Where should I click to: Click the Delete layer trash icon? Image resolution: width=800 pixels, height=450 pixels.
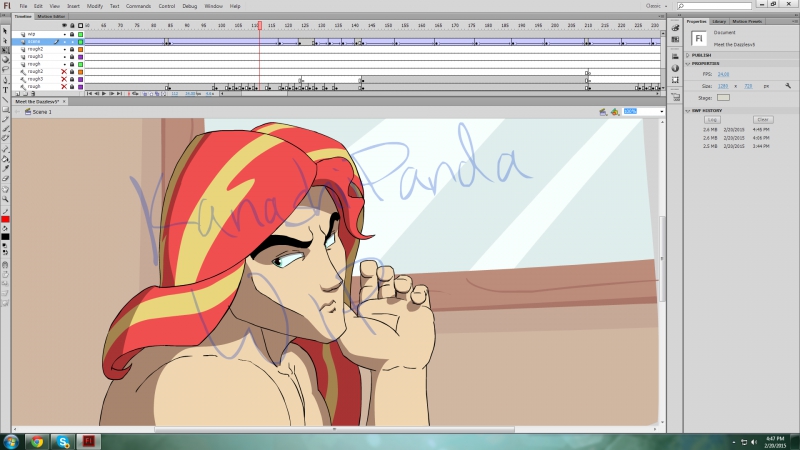click(33, 94)
